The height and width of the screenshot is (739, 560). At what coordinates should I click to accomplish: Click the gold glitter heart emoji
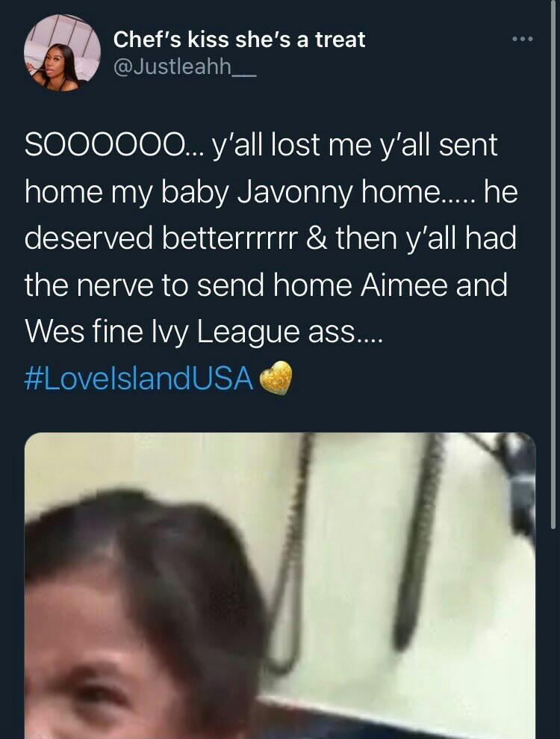(x=276, y=377)
